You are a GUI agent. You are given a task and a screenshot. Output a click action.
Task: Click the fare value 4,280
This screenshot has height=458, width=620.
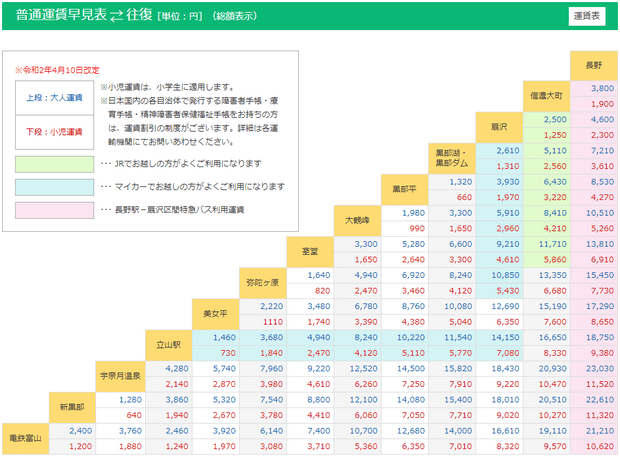[x=177, y=369]
